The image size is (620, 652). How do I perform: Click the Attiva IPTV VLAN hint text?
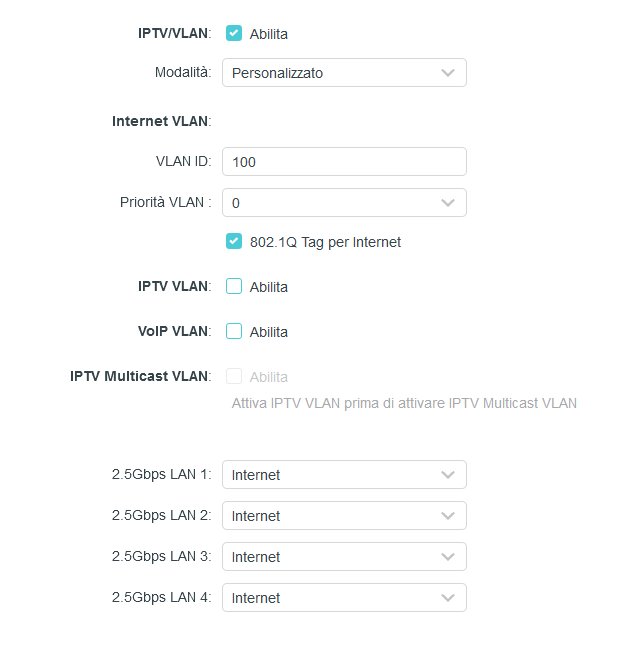coord(404,403)
